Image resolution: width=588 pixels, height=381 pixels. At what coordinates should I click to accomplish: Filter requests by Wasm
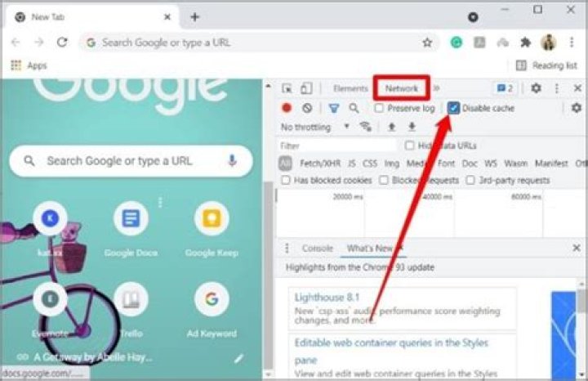(x=515, y=164)
